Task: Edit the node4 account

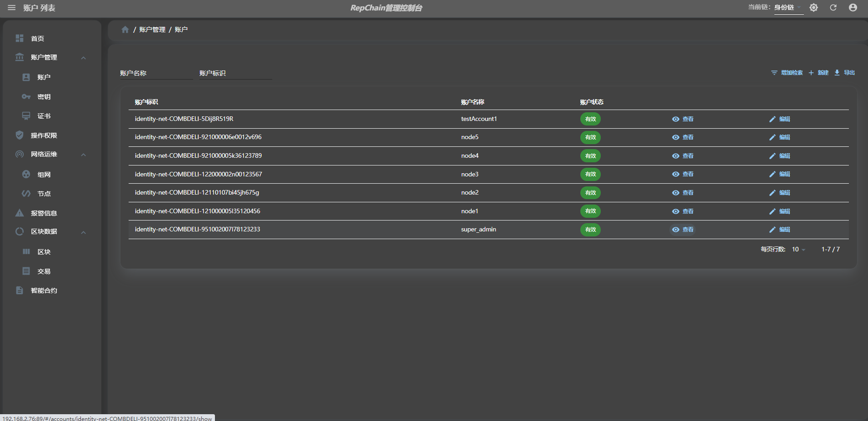Action: 779,156
